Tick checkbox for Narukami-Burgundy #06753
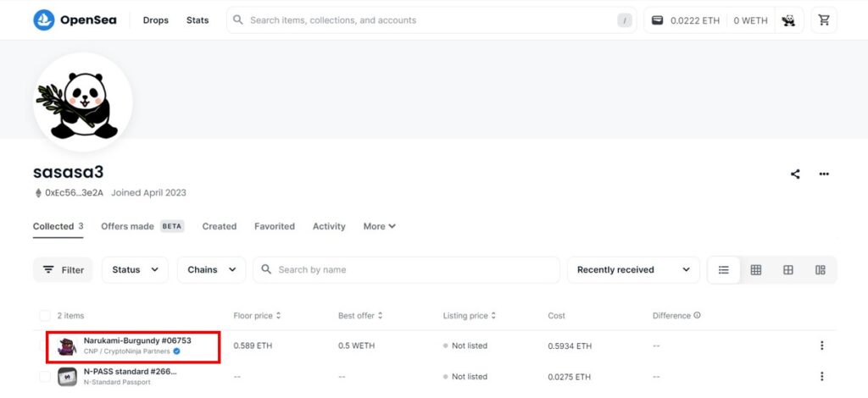 (x=45, y=346)
